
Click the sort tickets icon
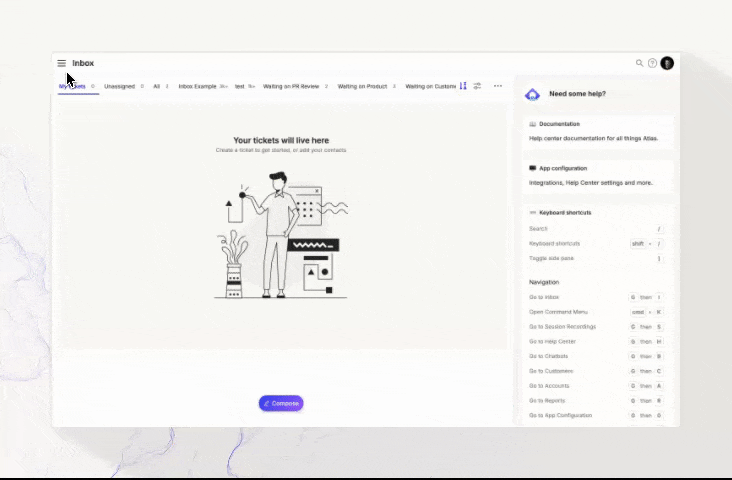463,86
